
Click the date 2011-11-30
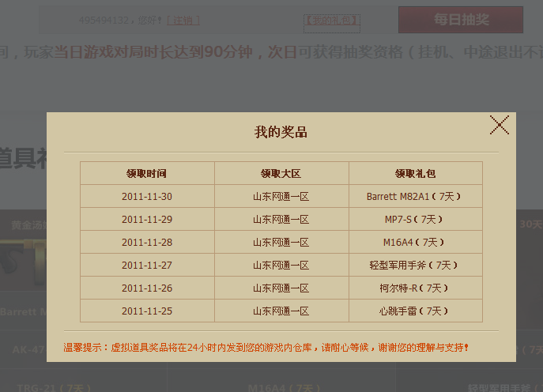coord(147,196)
